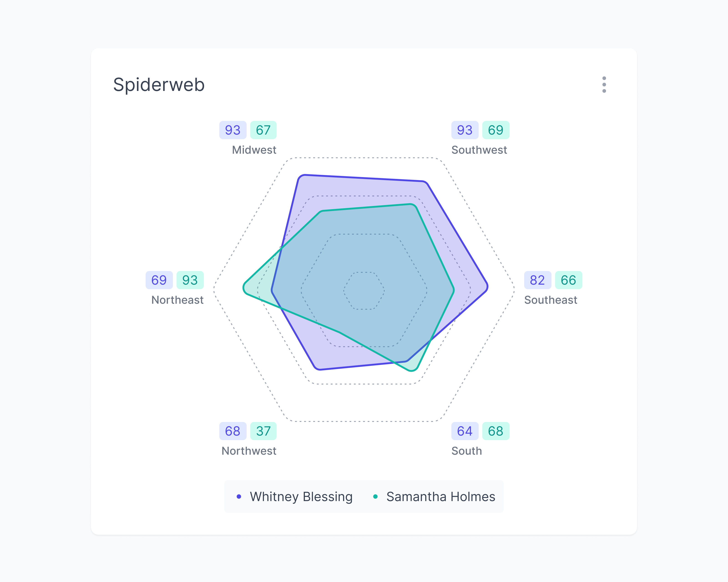Screen dimensions: 728x582
Task: Click South purple value badge 64
Action: tap(465, 431)
